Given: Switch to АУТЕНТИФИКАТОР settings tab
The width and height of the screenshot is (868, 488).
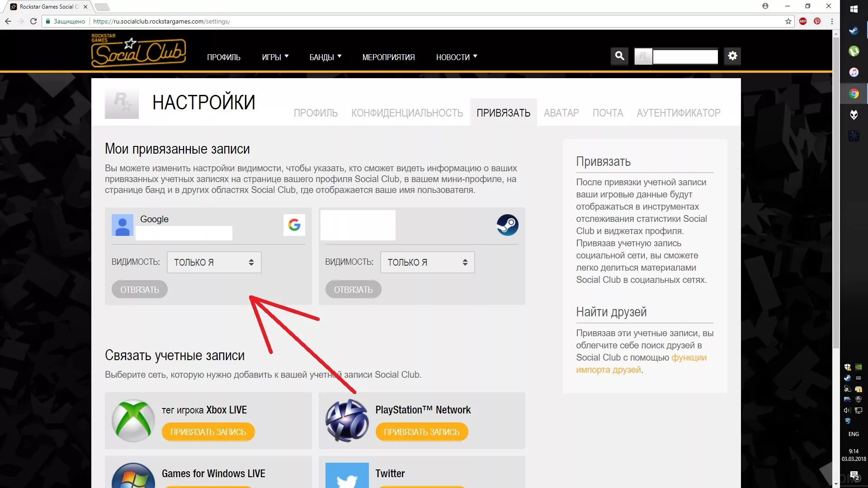Looking at the screenshot, I should coord(678,113).
